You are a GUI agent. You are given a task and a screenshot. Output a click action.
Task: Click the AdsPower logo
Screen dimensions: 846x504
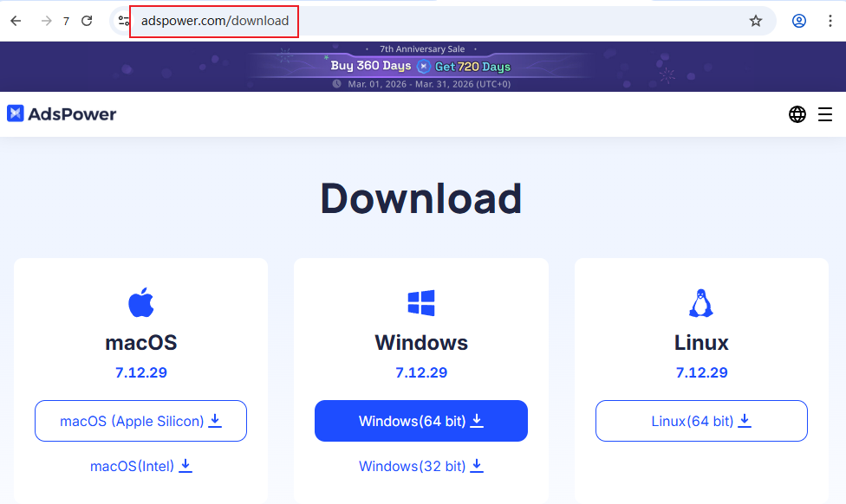(61, 113)
